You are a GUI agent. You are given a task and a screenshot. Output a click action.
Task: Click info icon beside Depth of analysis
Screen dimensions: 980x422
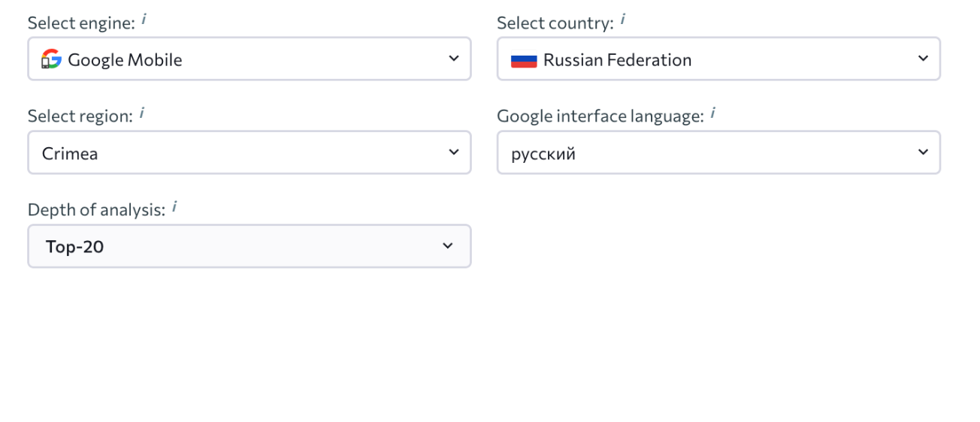[174, 207]
